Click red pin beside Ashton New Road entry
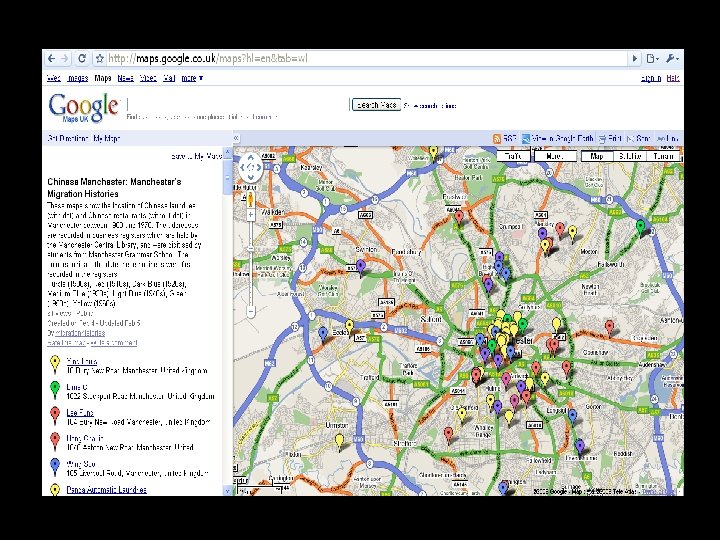Viewport: 720px width, 540px height. click(x=55, y=441)
